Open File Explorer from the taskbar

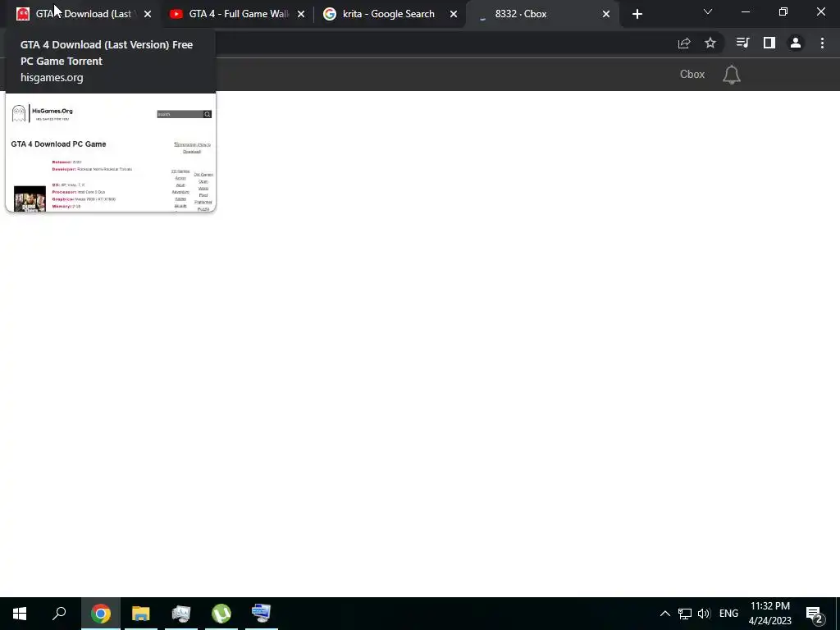[x=141, y=614]
